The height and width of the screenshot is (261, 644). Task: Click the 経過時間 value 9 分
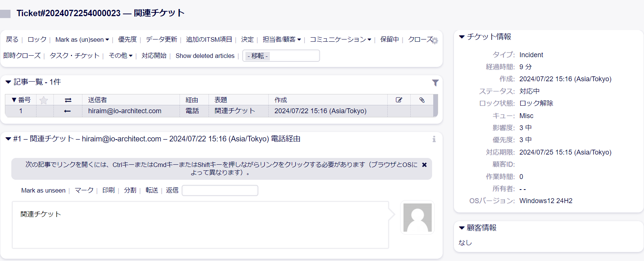(x=525, y=67)
